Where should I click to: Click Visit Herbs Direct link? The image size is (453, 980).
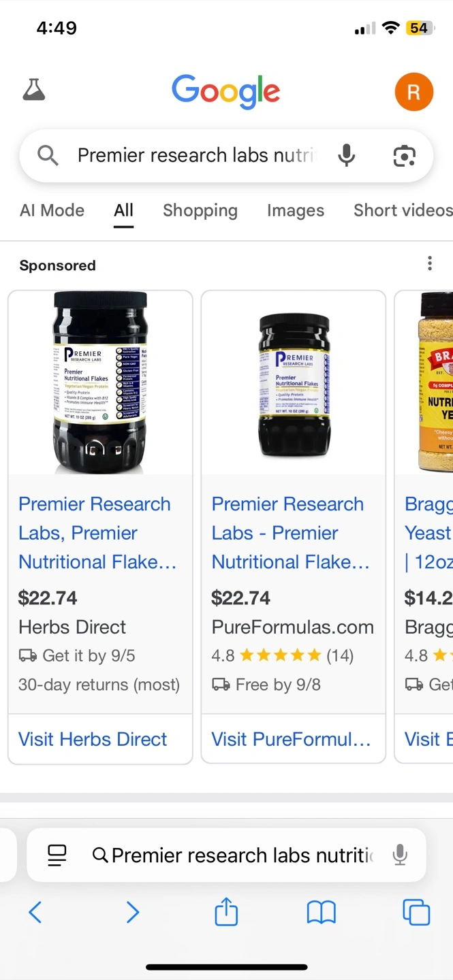[93, 739]
